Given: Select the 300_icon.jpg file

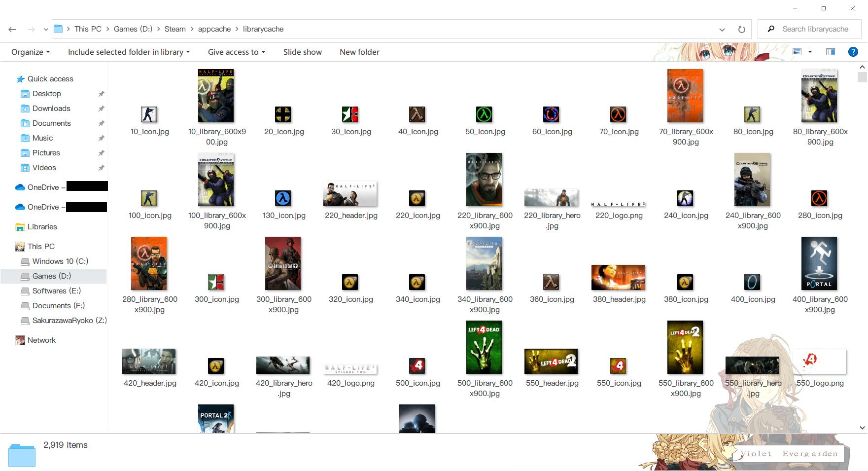Looking at the screenshot, I should [x=216, y=283].
